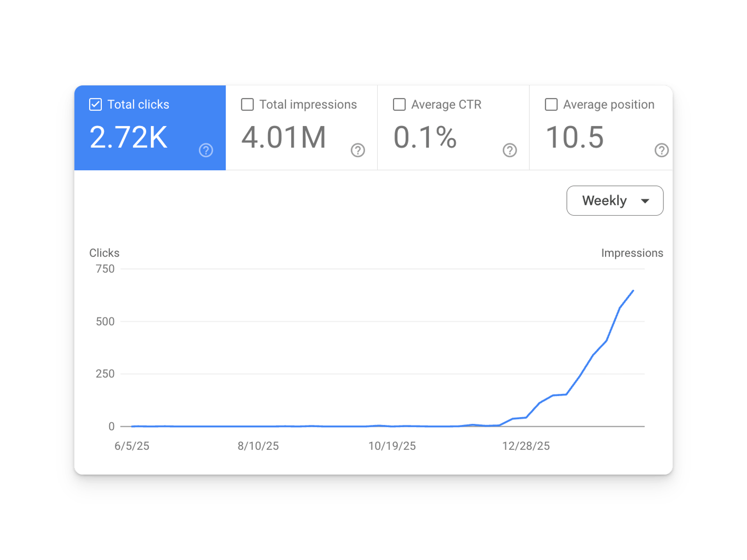The width and height of the screenshot is (747, 560).
Task: Click the arrow beside Weekly
Action: pyautogui.click(x=645, y=201)
